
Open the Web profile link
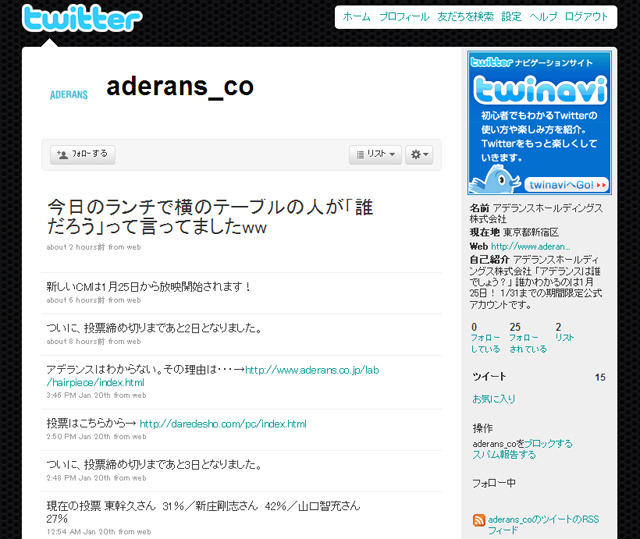[x=530, y=246]
